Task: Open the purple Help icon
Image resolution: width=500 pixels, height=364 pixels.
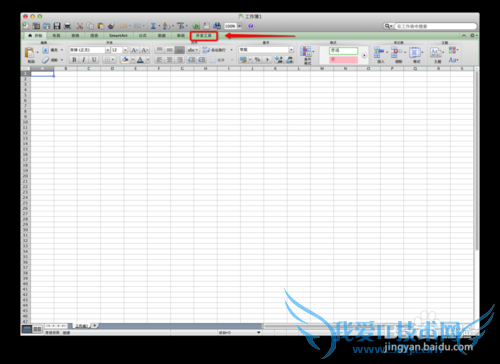Action: click(251, 26)
